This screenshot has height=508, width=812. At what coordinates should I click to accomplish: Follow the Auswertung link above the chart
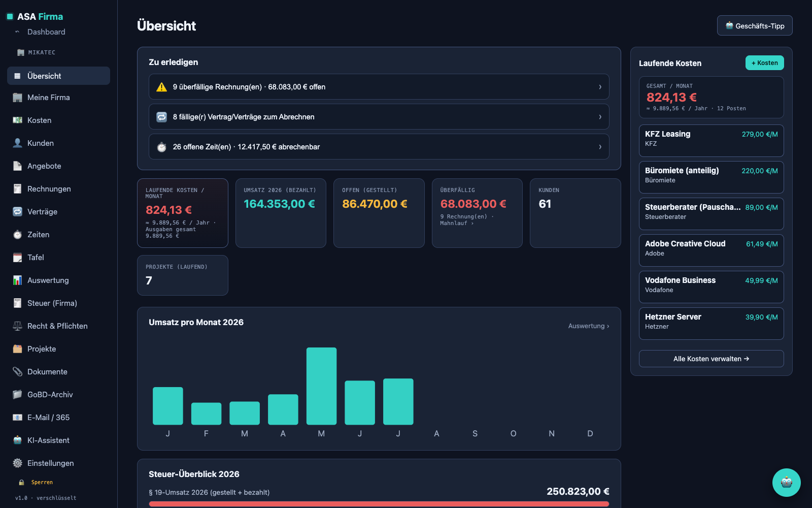coord(589,326)
